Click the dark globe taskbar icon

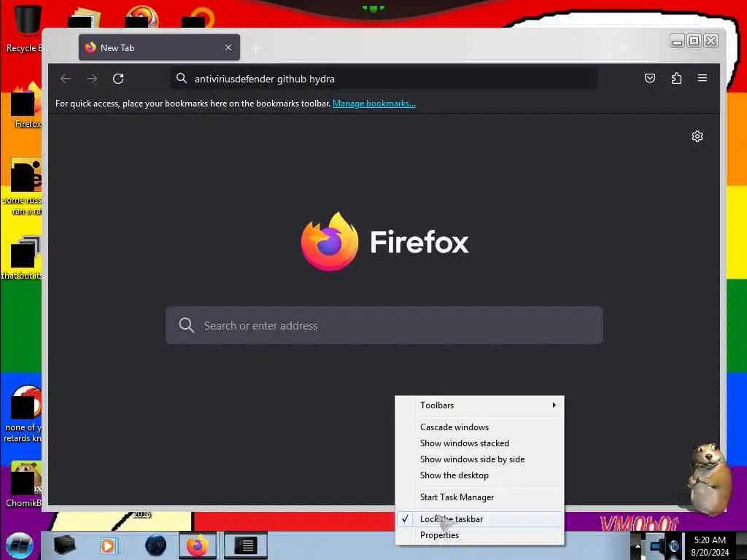[156, 545]
